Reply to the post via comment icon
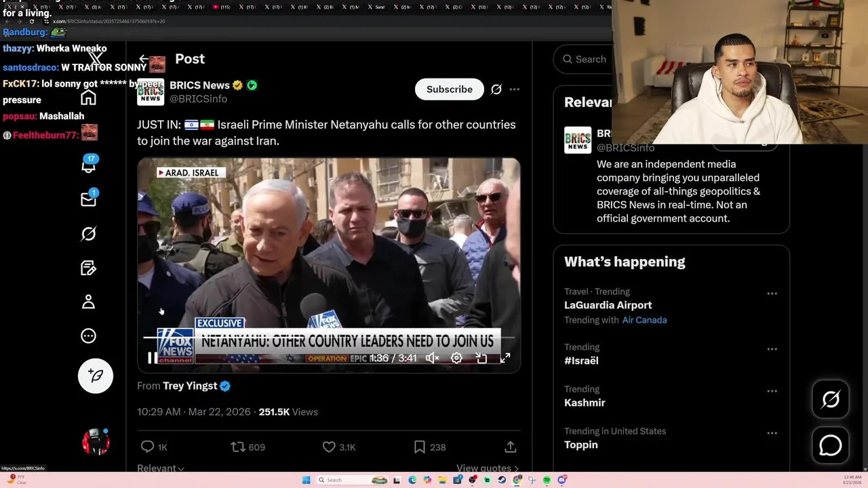The width and height of the screenshot is (868, 488). 147,447
